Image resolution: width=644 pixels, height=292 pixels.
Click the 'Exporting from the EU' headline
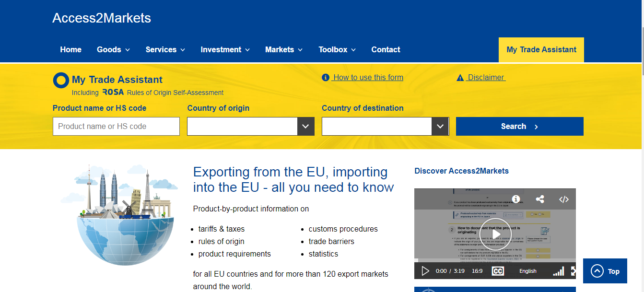click(x=293, y=179)
